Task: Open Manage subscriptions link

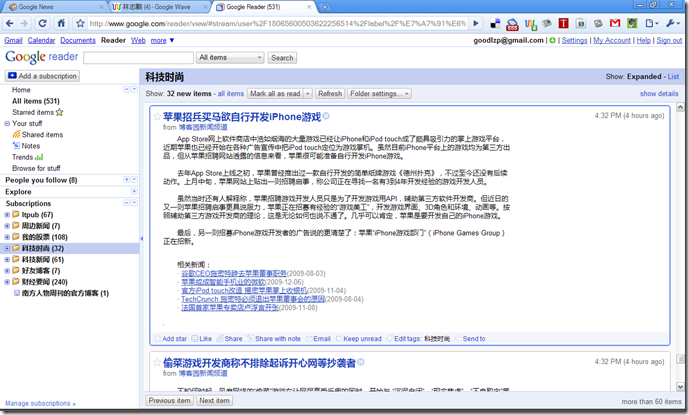Action: click(40, 403)
